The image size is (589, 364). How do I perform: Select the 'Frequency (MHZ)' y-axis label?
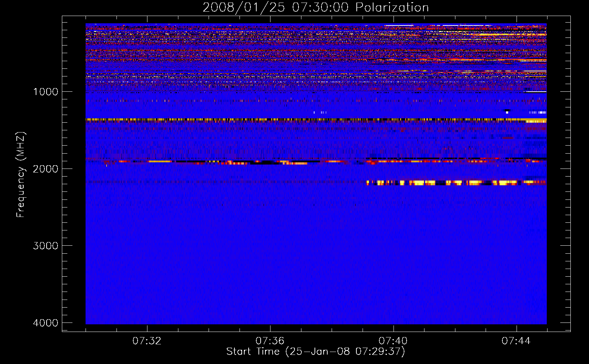21,175
